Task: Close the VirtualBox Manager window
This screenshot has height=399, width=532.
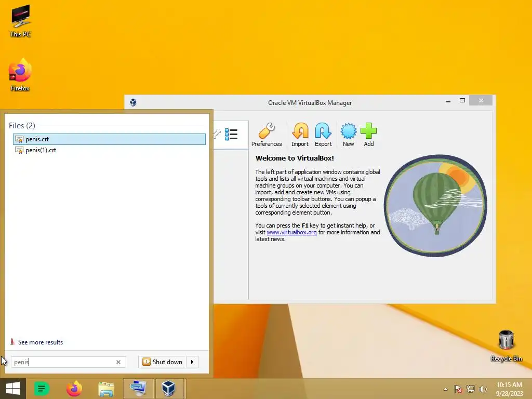Action: pyautogui.click(x=481, y=100)
